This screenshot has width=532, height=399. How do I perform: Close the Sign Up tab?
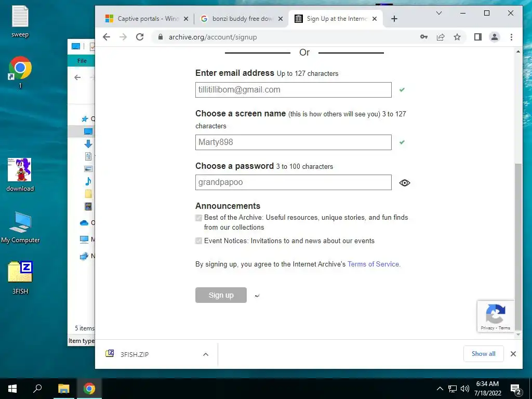tap(375, 19)
